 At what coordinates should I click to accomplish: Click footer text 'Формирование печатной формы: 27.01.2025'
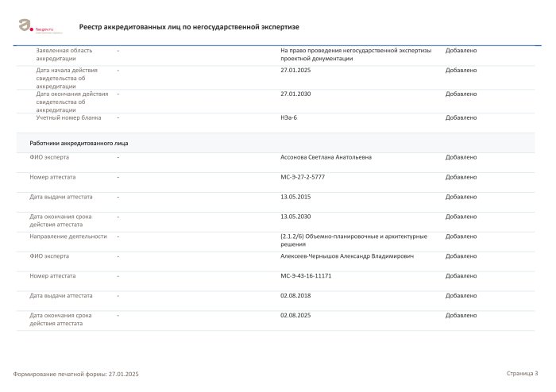(76, 374)
